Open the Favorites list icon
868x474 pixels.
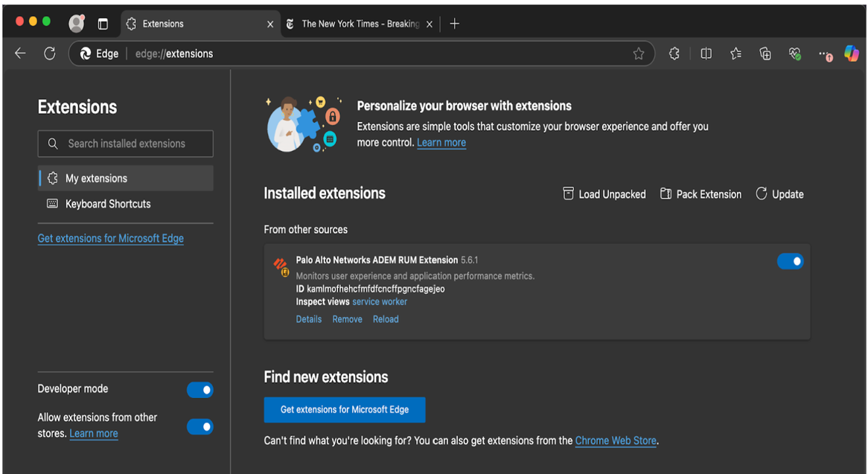click(x=735, y=54)
